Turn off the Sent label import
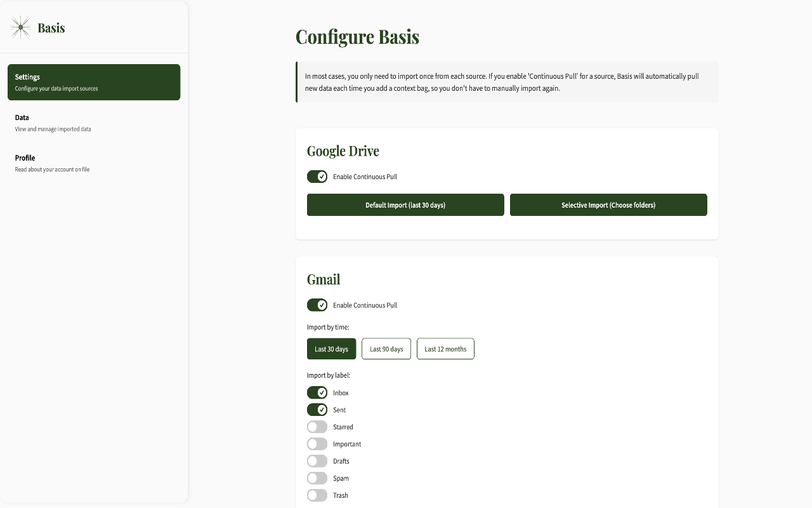812x508 pixels. 317,410
